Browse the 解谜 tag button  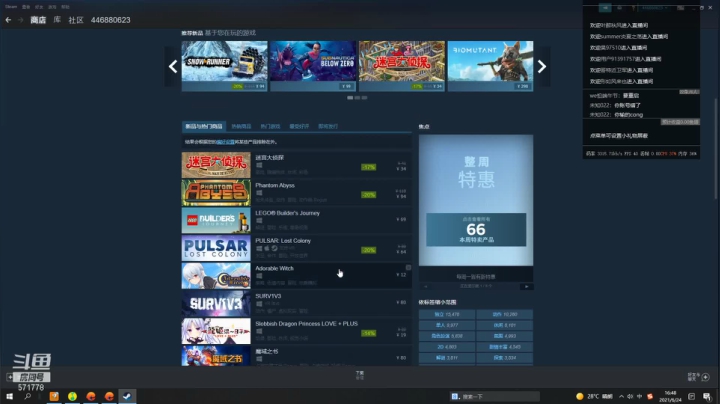[x=447, y=358]
